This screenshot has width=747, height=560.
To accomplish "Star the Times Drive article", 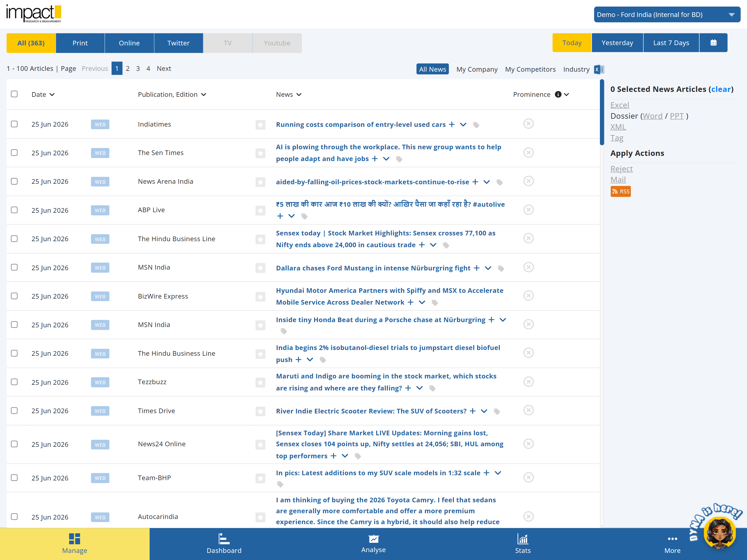I will coord(260,411).
